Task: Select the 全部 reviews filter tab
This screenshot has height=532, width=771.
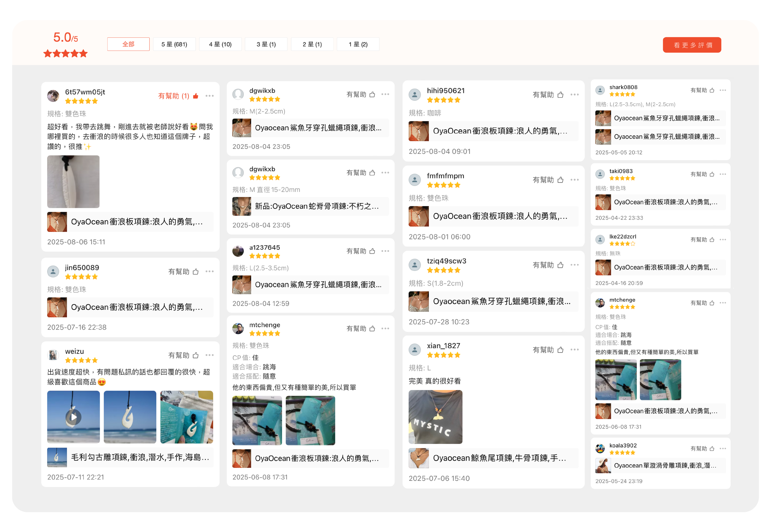Action: click(x=128, y=44)
